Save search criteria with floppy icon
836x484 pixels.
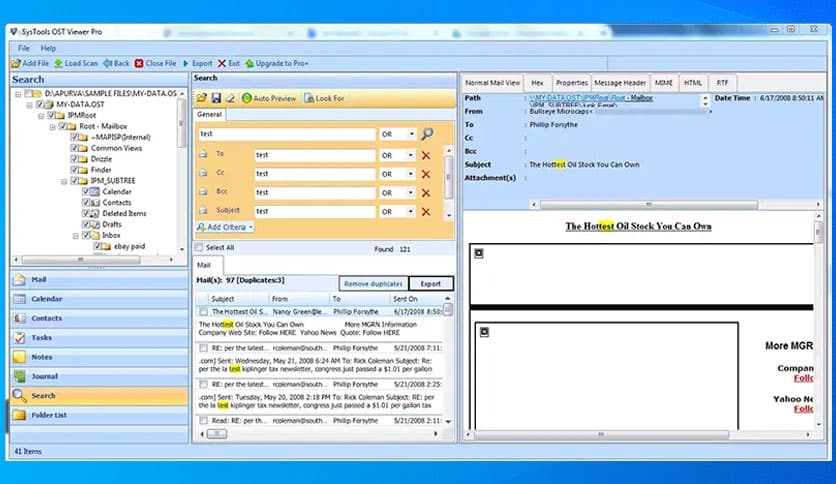point(216,98)
